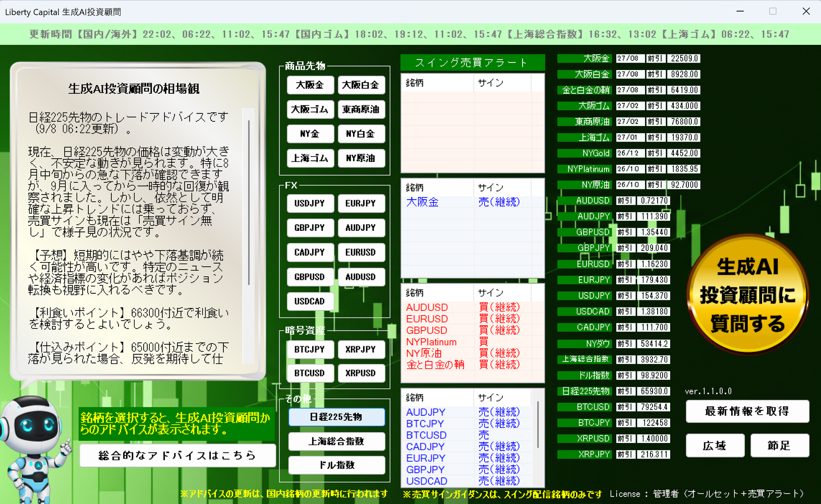Pick the EURJPY FX button
Image resolution: width=821 pixels, height=504 pixels.
tap(361, 203)
